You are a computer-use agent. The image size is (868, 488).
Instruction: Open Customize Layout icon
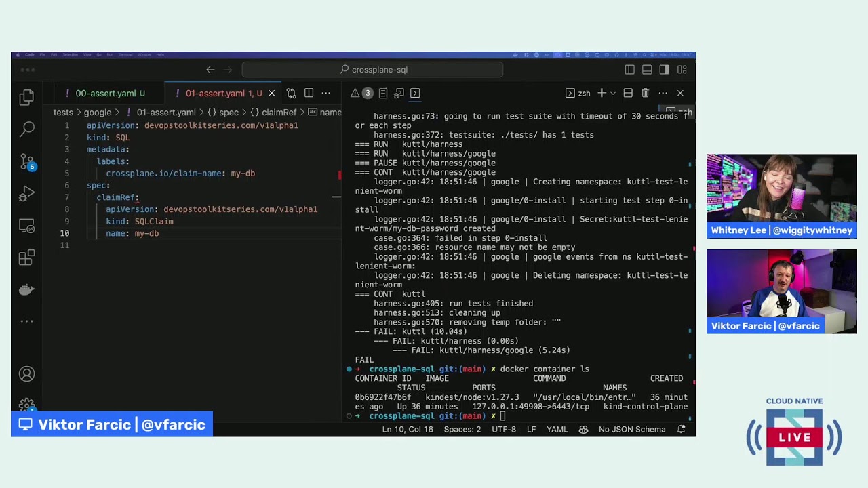(x=682, y=70)
